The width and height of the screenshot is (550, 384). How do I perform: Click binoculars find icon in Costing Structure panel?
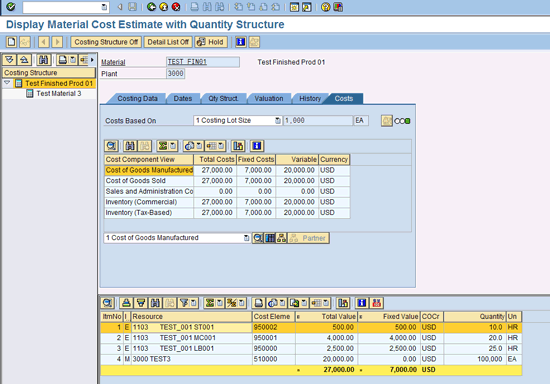coord(43,60)
